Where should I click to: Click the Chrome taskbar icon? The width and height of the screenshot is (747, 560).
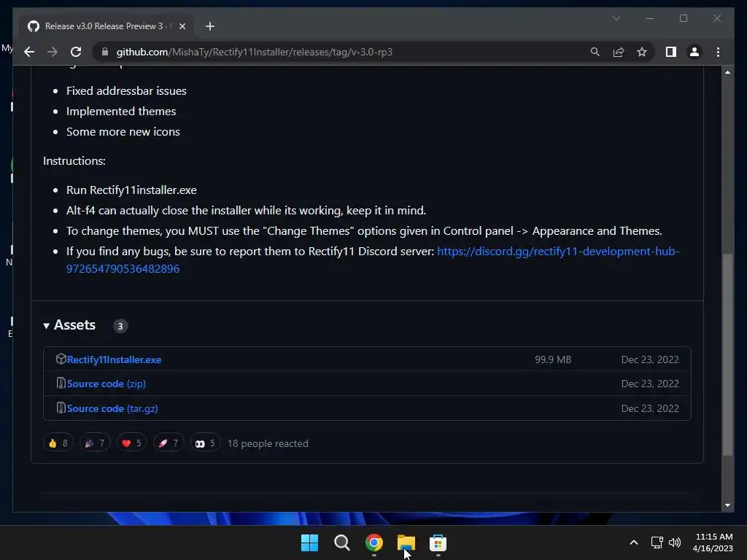[x=374, y=542]
